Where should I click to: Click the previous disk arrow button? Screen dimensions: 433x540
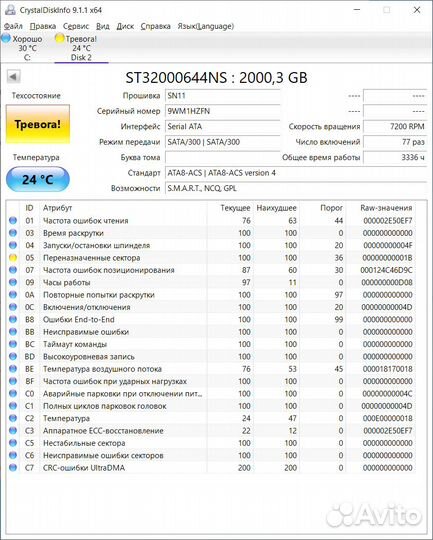tap(13, 76)
